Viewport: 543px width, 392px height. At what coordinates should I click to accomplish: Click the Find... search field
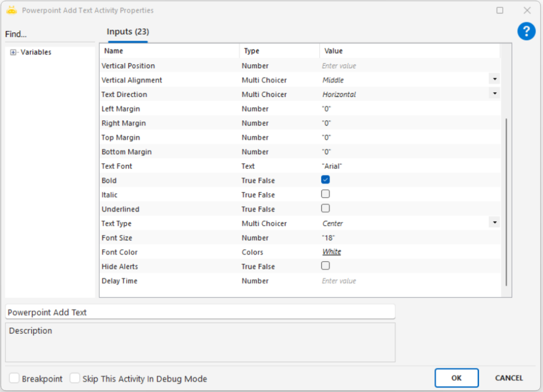coord(49,34)
